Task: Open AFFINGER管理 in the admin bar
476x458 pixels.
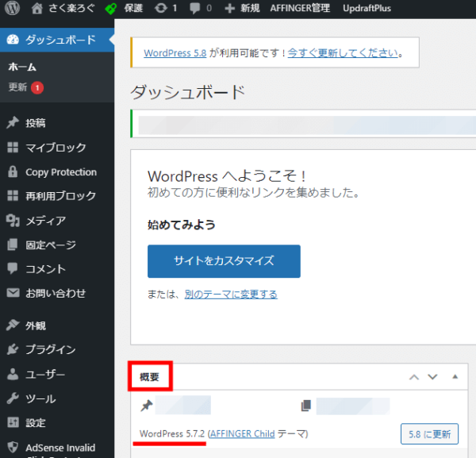Action: tap(300, 8)
